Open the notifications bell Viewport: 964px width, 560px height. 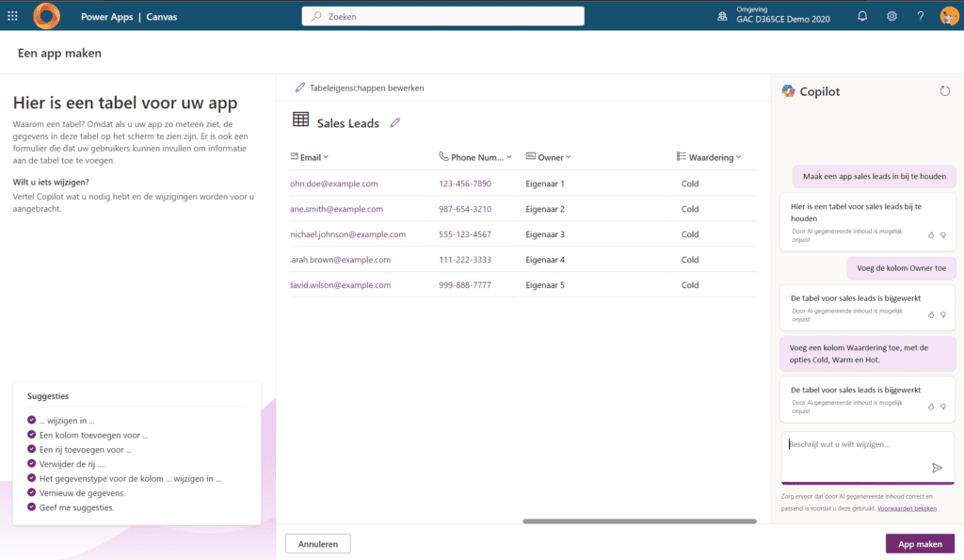(862, 17)
